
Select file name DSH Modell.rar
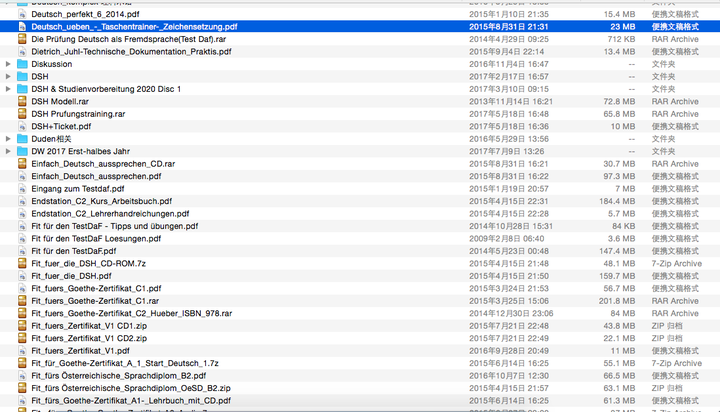point(60,102)
